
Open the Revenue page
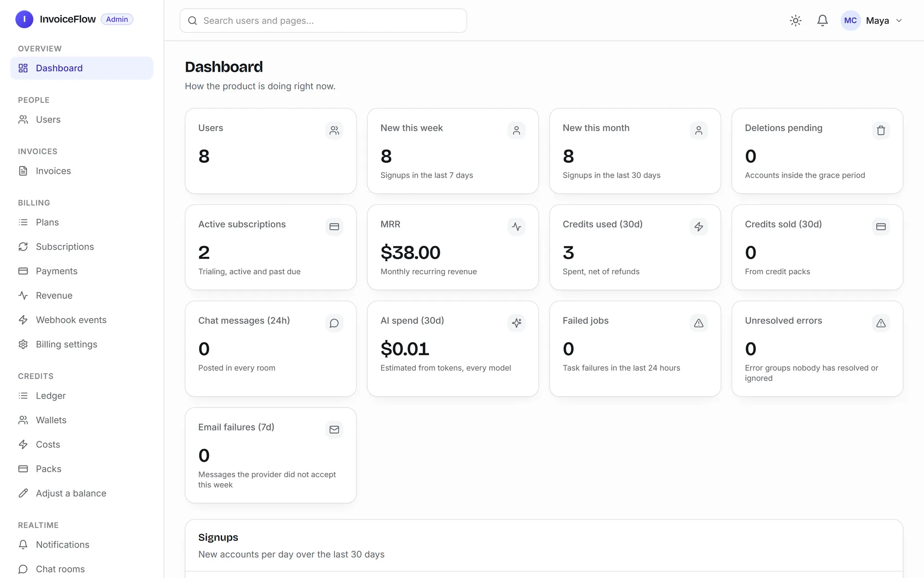[82, 295]
